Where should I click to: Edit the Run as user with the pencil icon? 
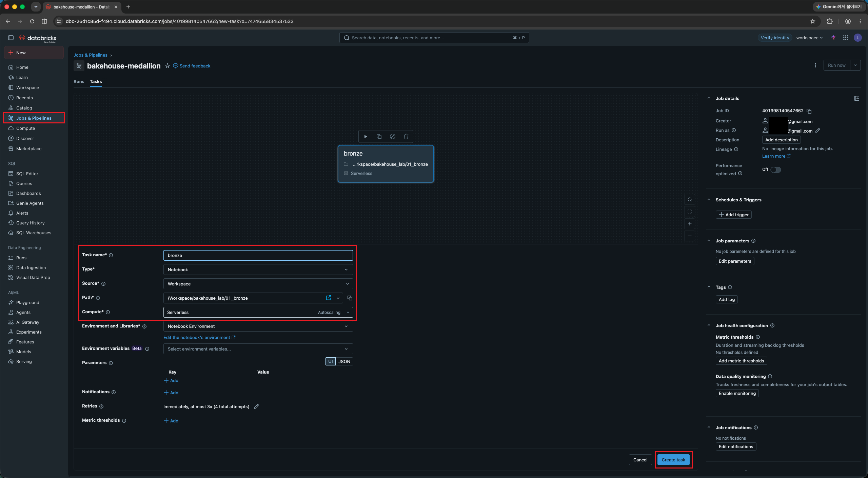[818, 131]
